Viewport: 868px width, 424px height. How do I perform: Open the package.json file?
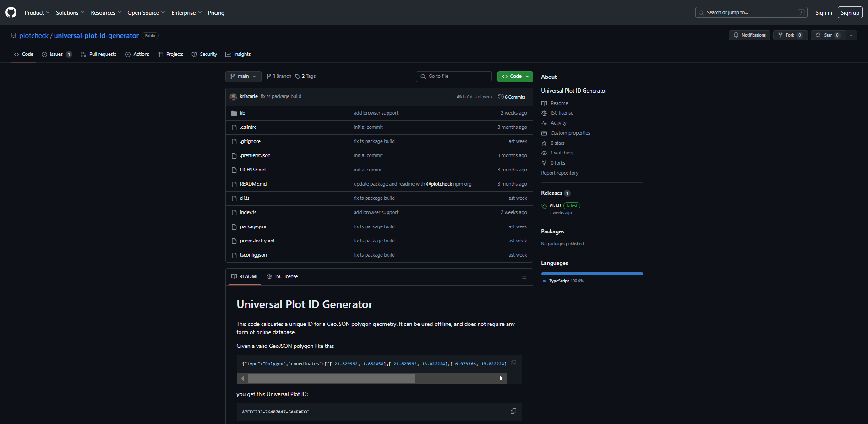253,227
